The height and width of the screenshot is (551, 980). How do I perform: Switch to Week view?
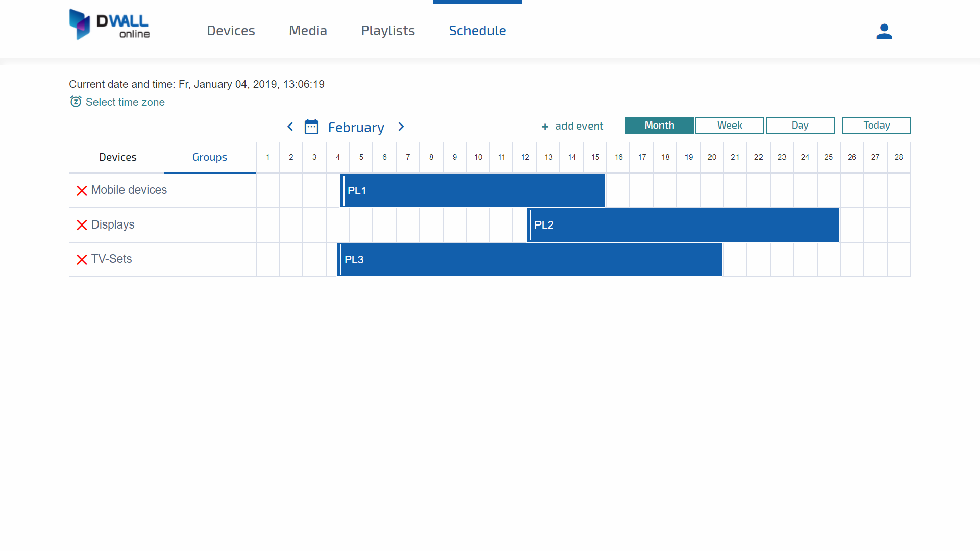(729, 126)
